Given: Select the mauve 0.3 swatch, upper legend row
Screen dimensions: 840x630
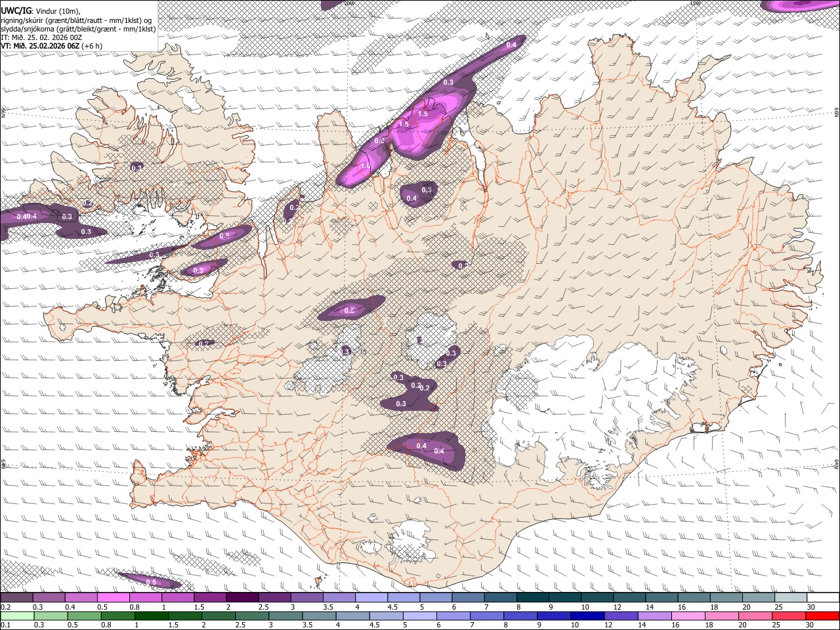Looking at the screenshot, I should [x=49, y=598].
